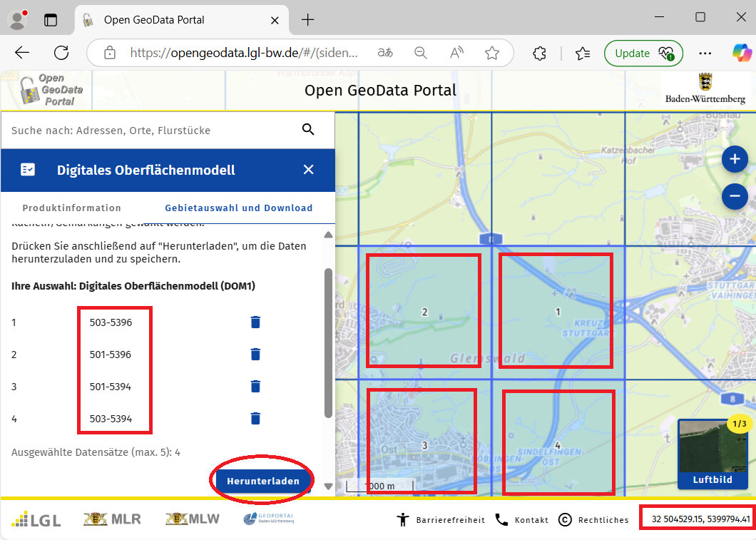The image size is (756, 540).
Task: Refresh the browser page
Action: click(x=61, y=53)
